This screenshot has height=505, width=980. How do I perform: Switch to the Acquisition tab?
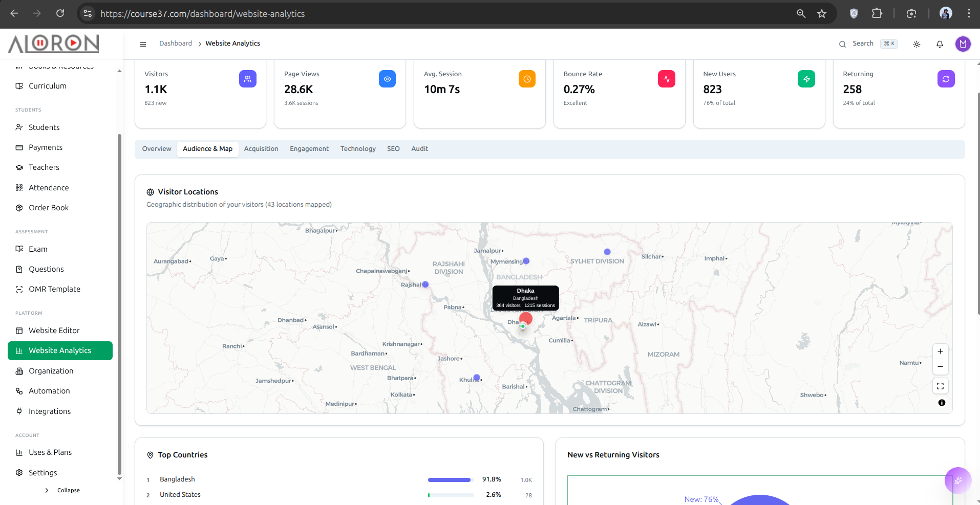[261, 149]
